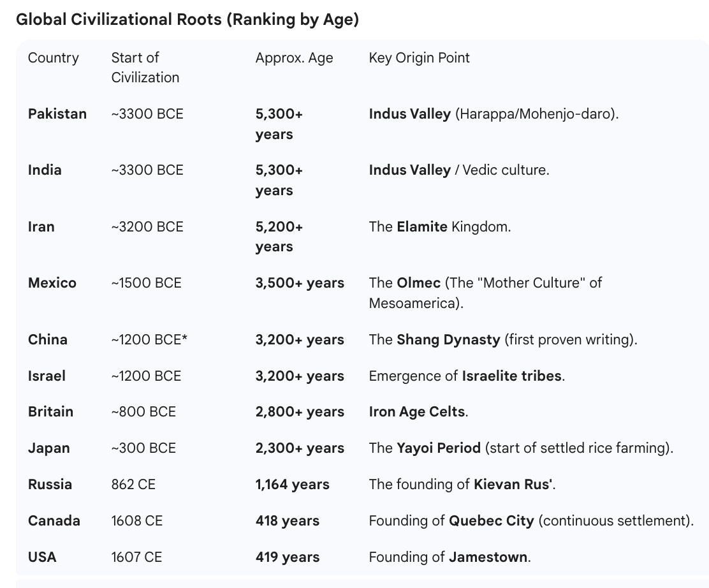The height and width of the screenshot is (588, 709).
Task: Select the 'Mexico' country cell
Action: [52, 283]
